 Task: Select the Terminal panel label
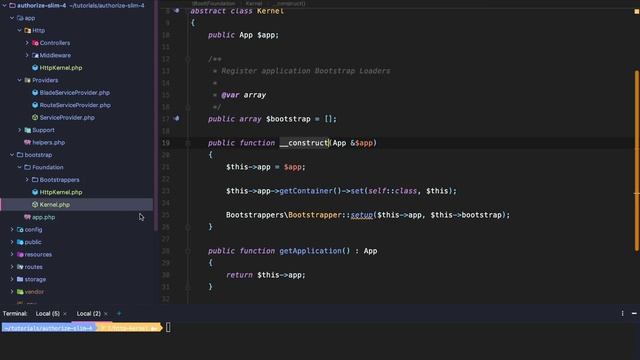15,313
